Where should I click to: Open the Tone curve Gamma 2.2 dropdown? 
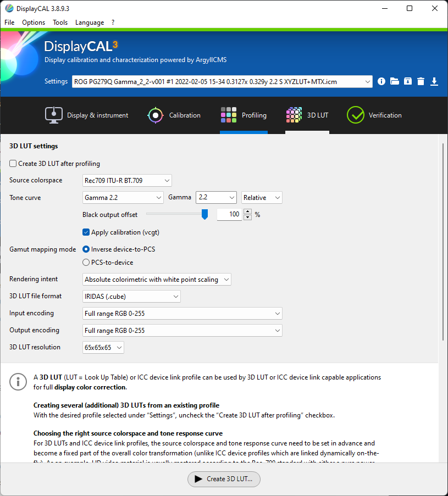coord(123,198)
